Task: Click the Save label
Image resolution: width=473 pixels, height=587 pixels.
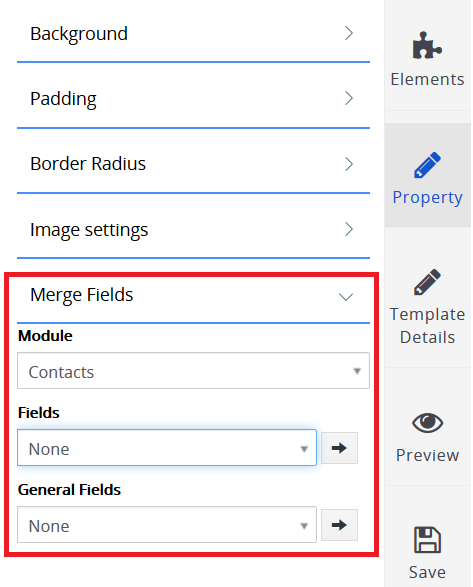Action: [x=427, y=572]
